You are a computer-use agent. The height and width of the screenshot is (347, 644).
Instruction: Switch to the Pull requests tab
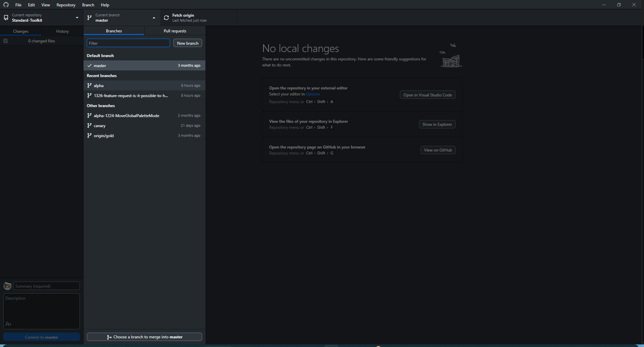175,31
